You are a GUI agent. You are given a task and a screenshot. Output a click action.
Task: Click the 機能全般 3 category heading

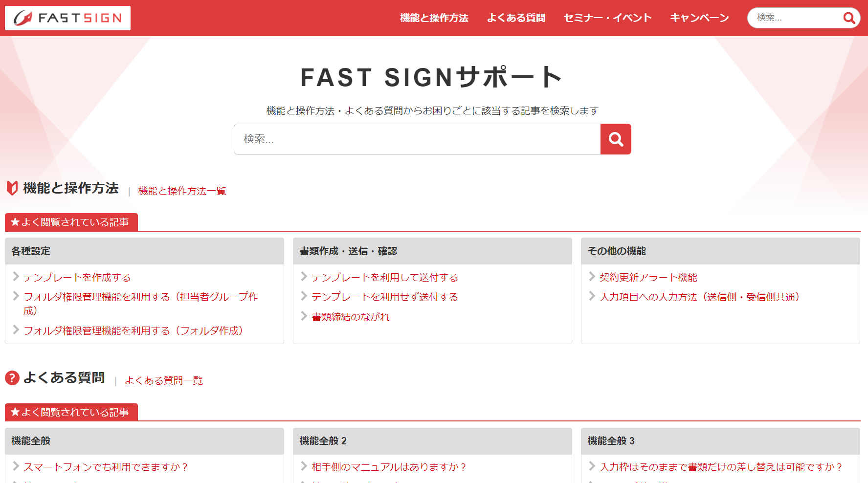tap(611, 441)
